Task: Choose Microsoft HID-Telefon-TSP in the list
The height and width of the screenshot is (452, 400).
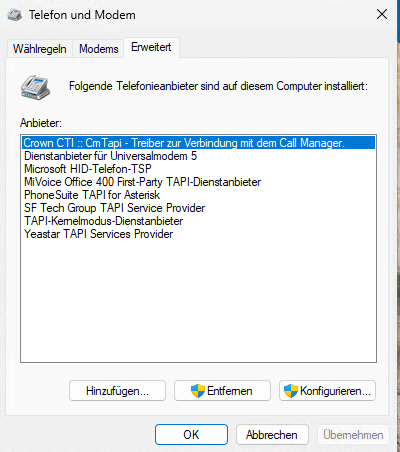Action: 199,169
